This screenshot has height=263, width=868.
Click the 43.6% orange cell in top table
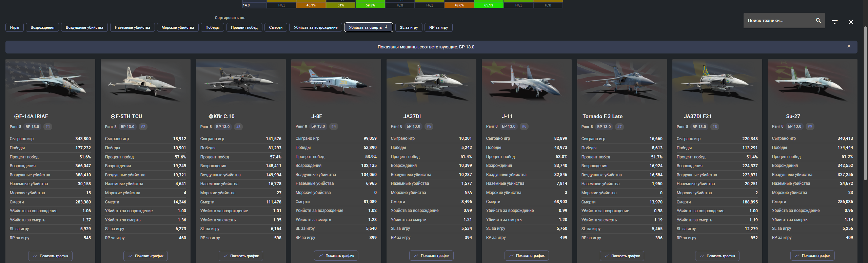[x=459, y=5]
